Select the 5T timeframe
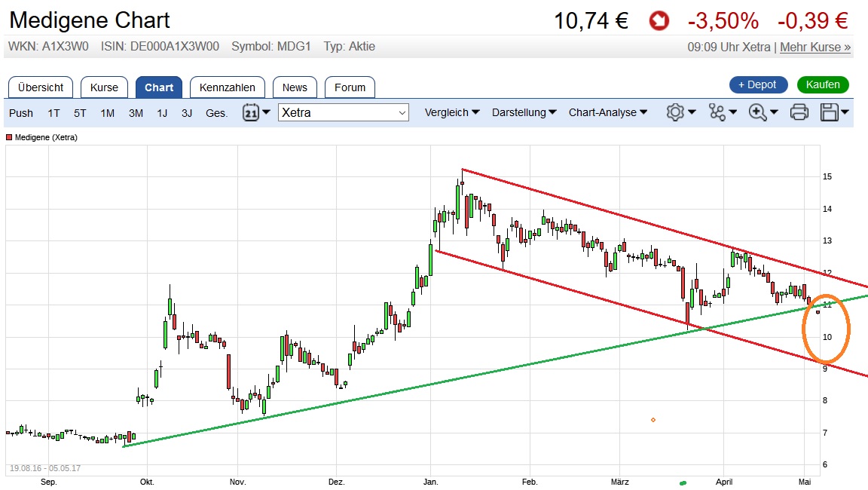The height and width of the screenshot is (490, 868). 81,113
